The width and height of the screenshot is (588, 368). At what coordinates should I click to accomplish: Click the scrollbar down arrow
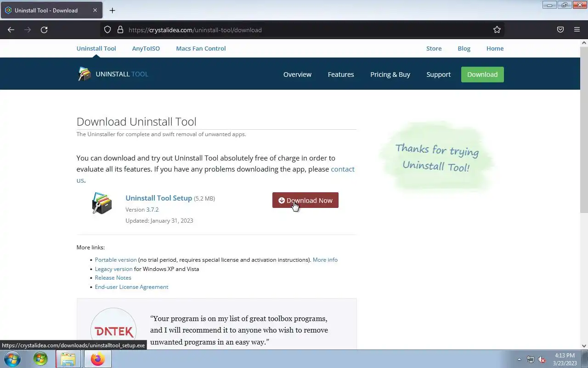pos(584,346)
